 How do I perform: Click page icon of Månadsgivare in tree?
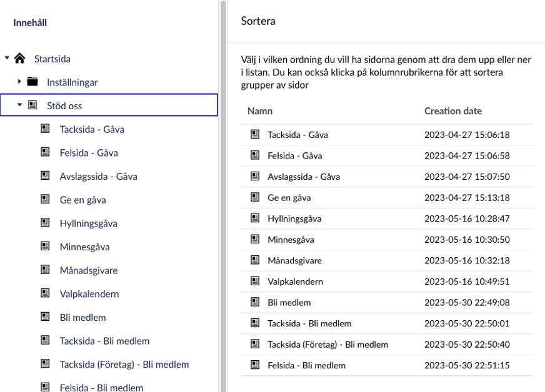pyautogui.click(x=45, y=270)
